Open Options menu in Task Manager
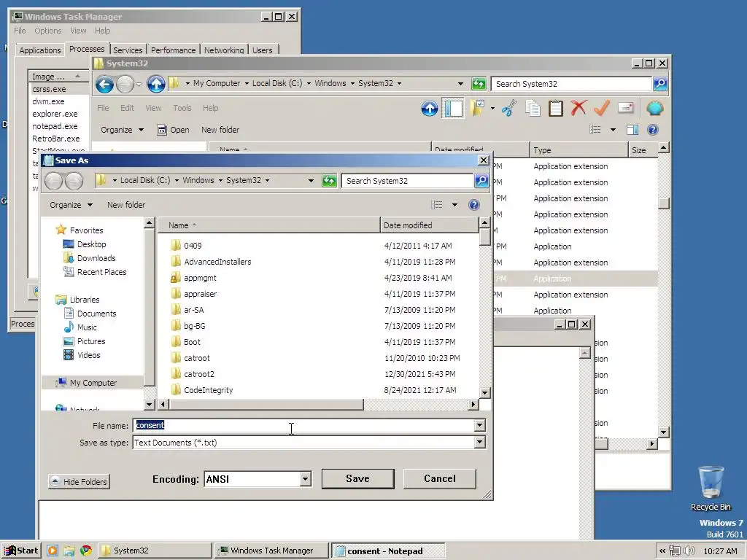The image size is (747, 560). click(47, 31)
